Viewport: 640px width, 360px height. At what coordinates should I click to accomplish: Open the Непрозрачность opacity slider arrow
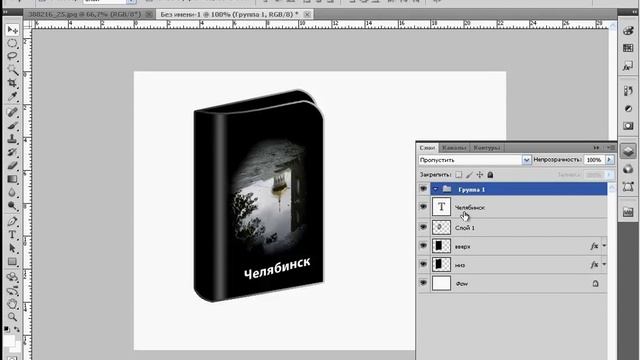coord(609,160)
